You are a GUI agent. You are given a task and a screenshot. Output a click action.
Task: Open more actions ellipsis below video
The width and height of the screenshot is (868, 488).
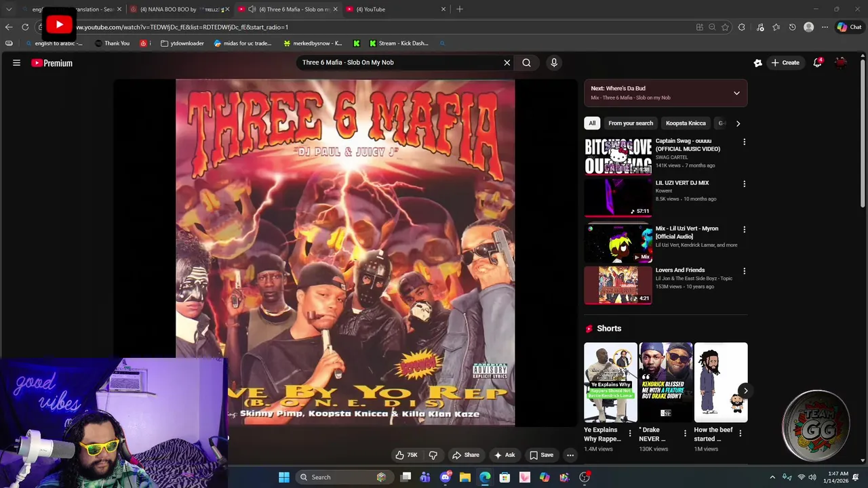click(570, 455)
